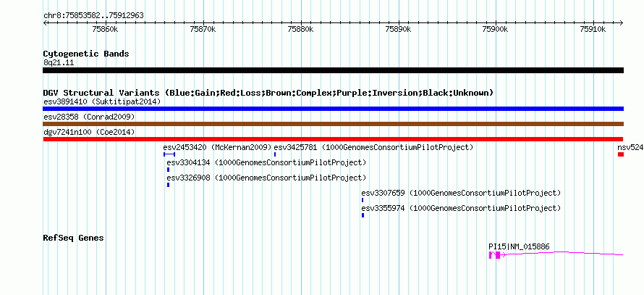Click the red dgv7241n100 loss variant bar
The height and width of the screenshot is (295, 644).
pyautogui.click(x=333, y=139)
